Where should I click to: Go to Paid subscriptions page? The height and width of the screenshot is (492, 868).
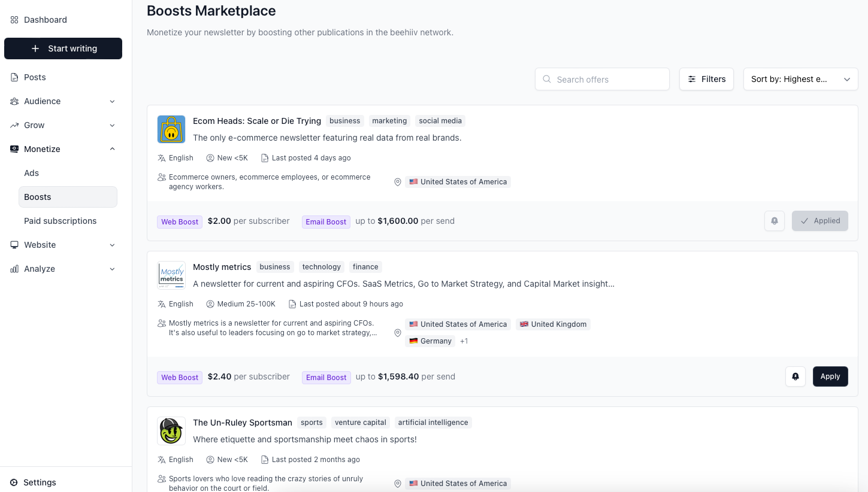point(61,221)
